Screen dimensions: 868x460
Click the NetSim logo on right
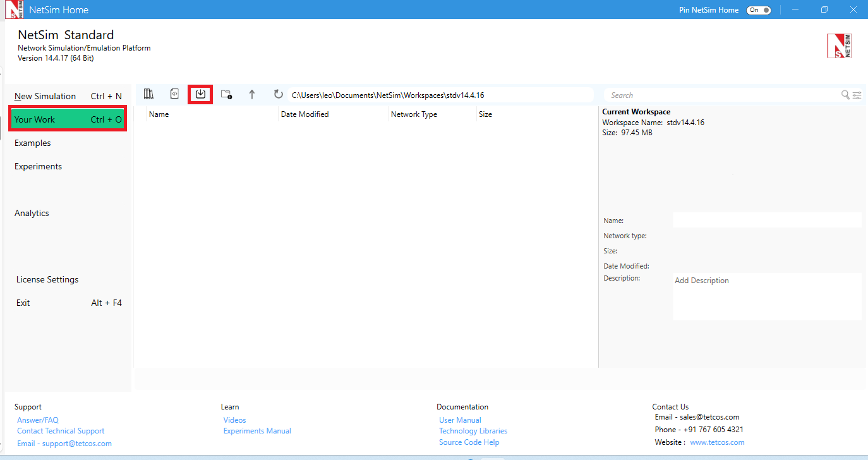pyautogui.click(x=840, y=46)
